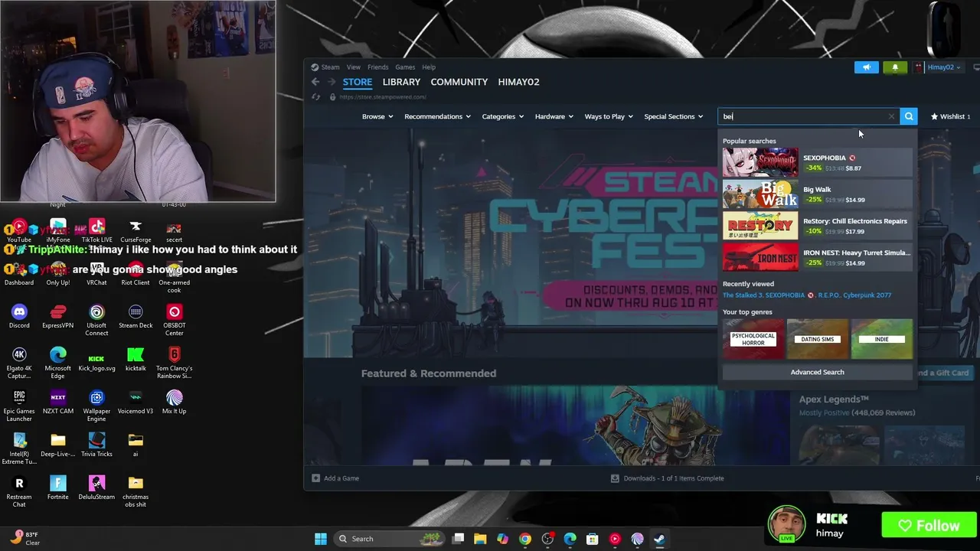Open the Himay02 account dropdown

[x=942, y=67]
